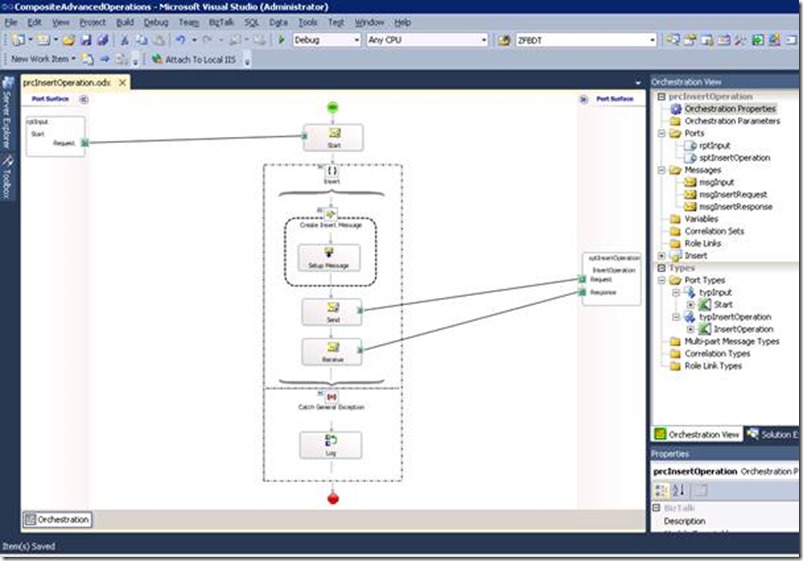Select the Log expression shape
The height and width of the screenshot is (561, 803).
pos(331,445)
